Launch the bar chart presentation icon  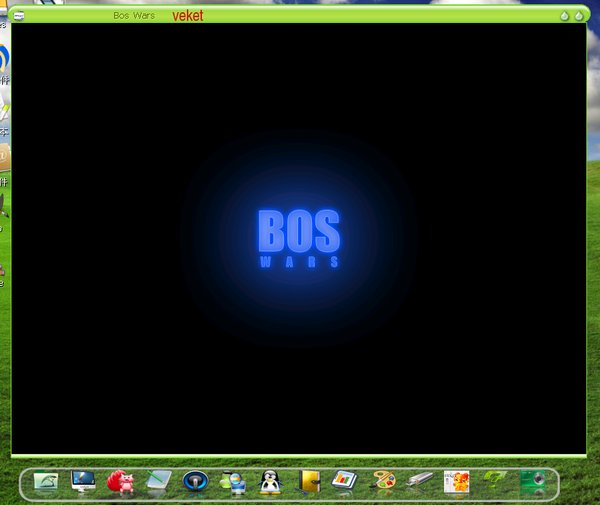point(344,480)
